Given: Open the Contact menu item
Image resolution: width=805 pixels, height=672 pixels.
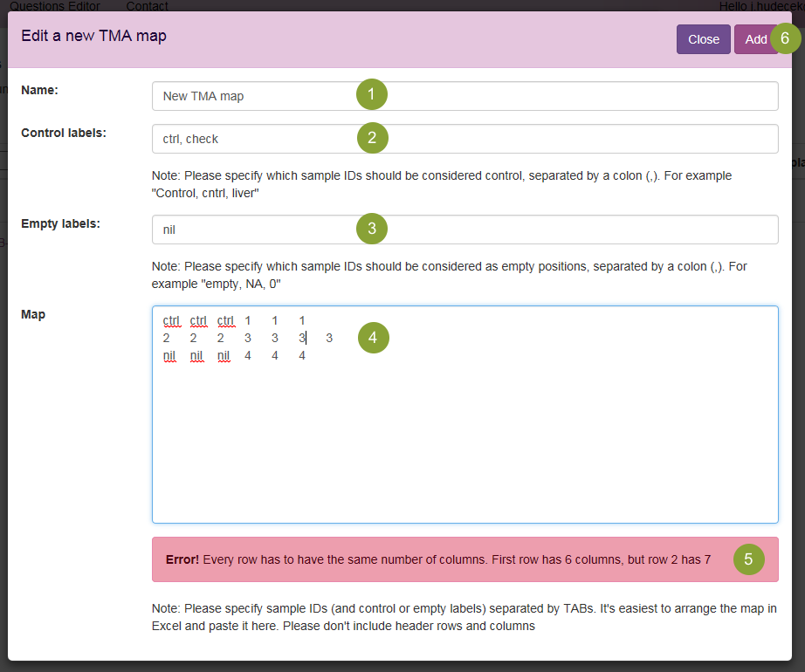Looking at the screenshot, I should pos(148,6).
